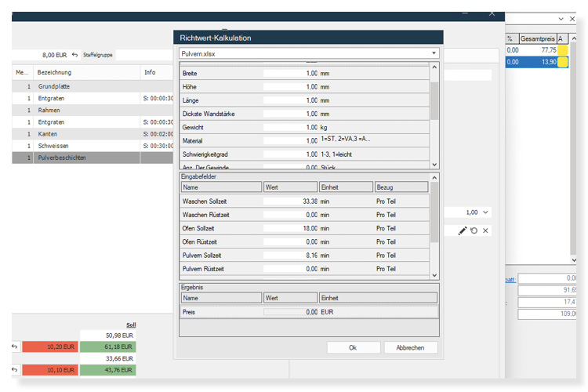This screenshot has width=588, height=392.
Task: Select the Grundplatte row
Action: (x=93, y=86)
